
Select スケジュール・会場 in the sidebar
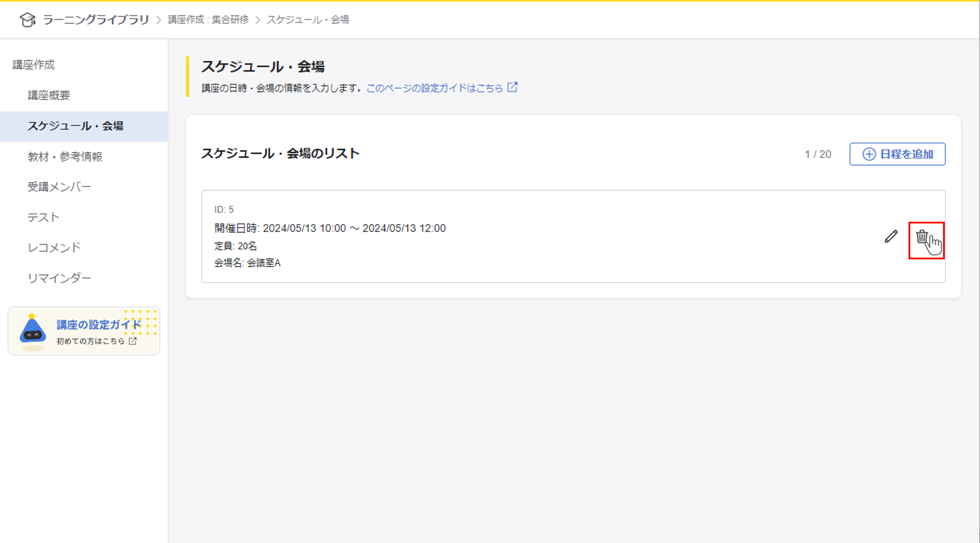(x=75, y=126)
